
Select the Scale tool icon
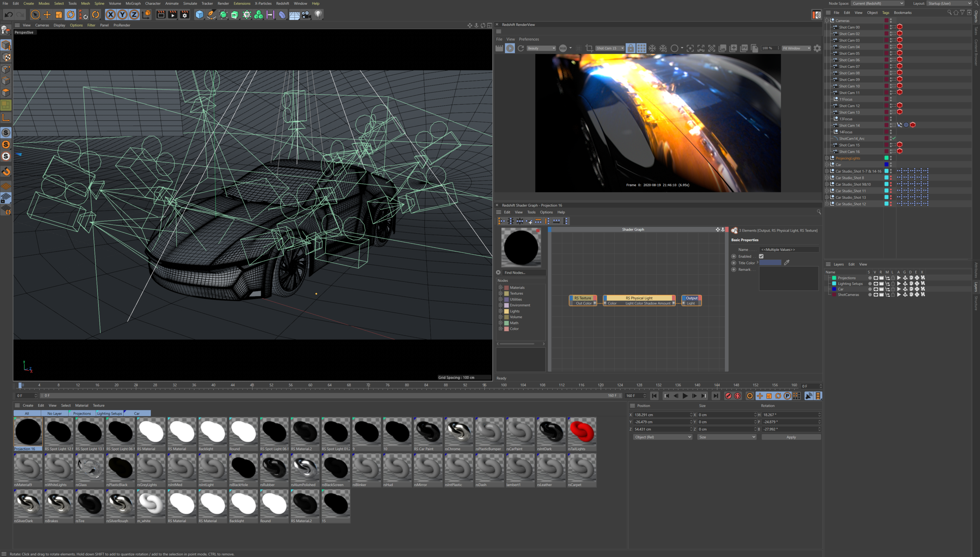(59, 15)
